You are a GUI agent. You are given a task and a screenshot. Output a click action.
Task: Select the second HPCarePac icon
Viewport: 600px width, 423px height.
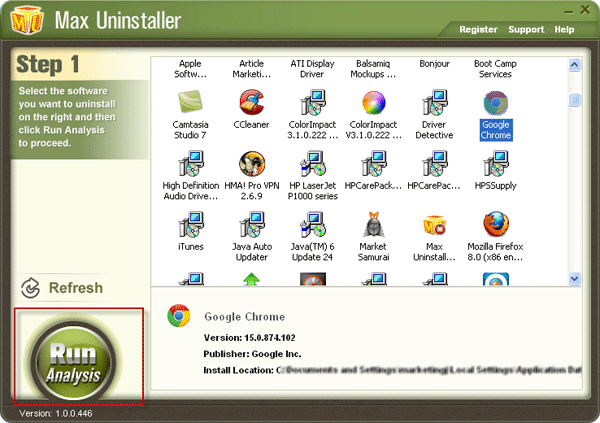(435, 163)
